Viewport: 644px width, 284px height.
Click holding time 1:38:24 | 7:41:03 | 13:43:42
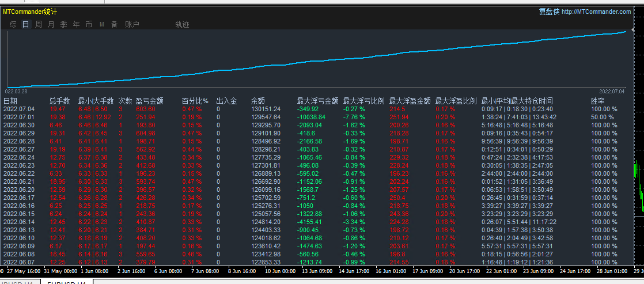point(519,117)
